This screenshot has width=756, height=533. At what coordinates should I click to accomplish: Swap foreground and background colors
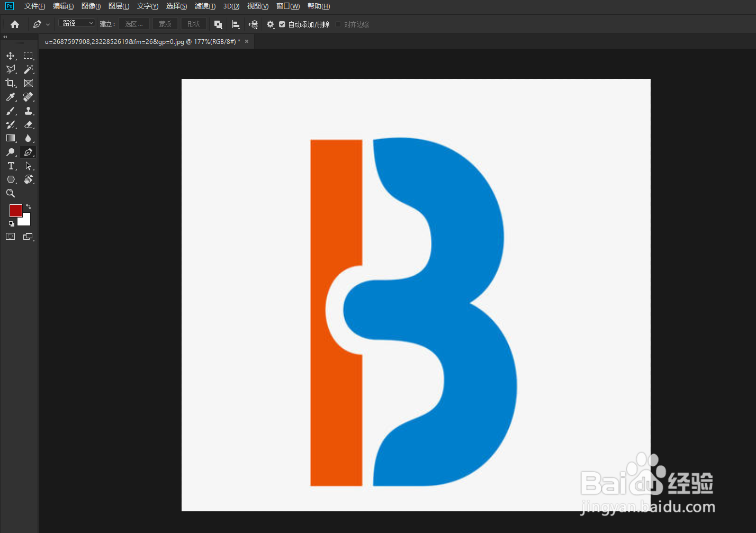(x=29, y=206)
